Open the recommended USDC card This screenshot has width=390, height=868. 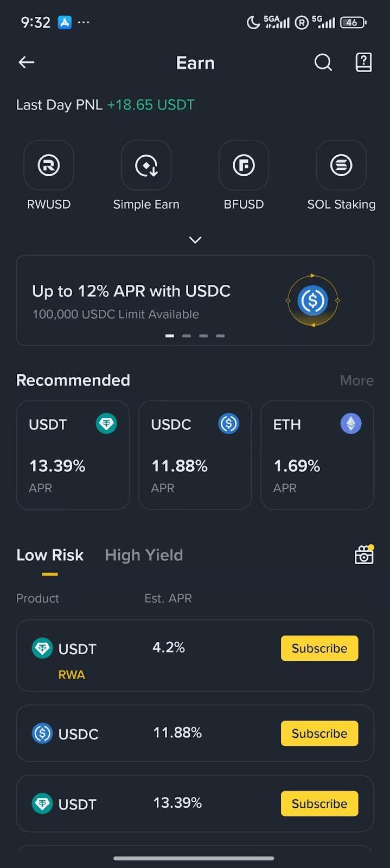click(195, 455)
